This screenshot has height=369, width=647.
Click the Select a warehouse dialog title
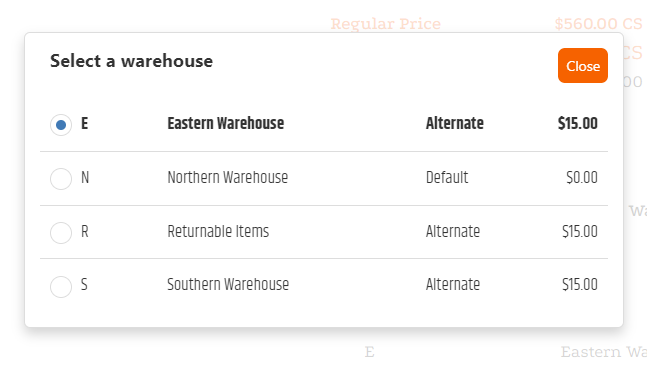coord(131,61)
